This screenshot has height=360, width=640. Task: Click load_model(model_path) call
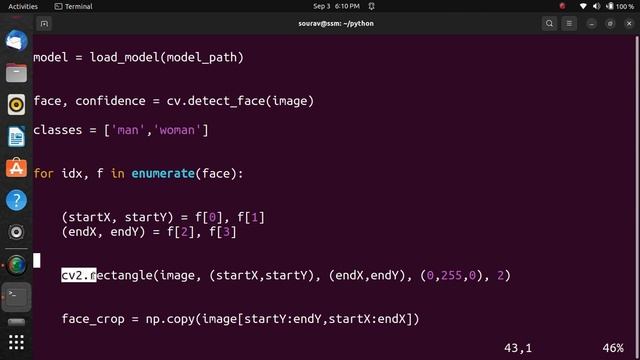(x=167, y=57)
